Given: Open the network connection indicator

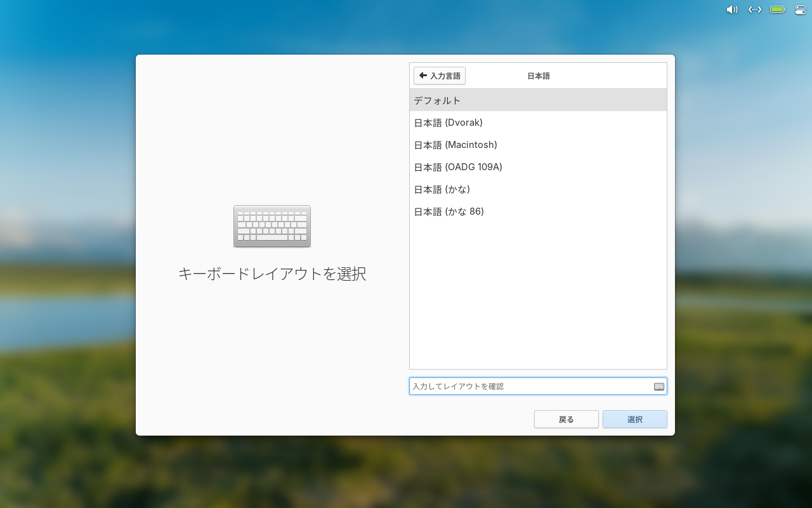Looking at the screenshot, I should 754,10.
